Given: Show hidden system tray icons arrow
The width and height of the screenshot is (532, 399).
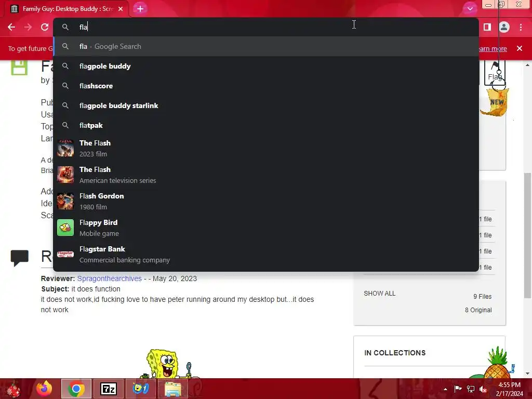Looking at the screenshot, I should [445, 389].
